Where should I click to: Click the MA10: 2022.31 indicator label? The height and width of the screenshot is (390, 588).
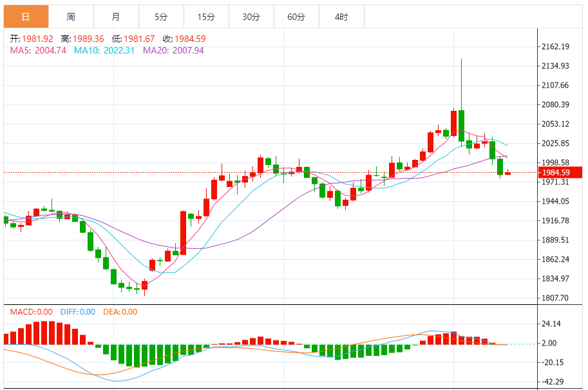tap(104, 50)
